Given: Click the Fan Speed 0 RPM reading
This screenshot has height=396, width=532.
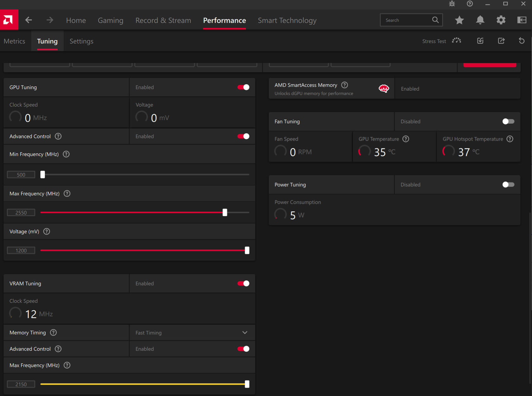Looking at the screenshot, I should [293, 152].
